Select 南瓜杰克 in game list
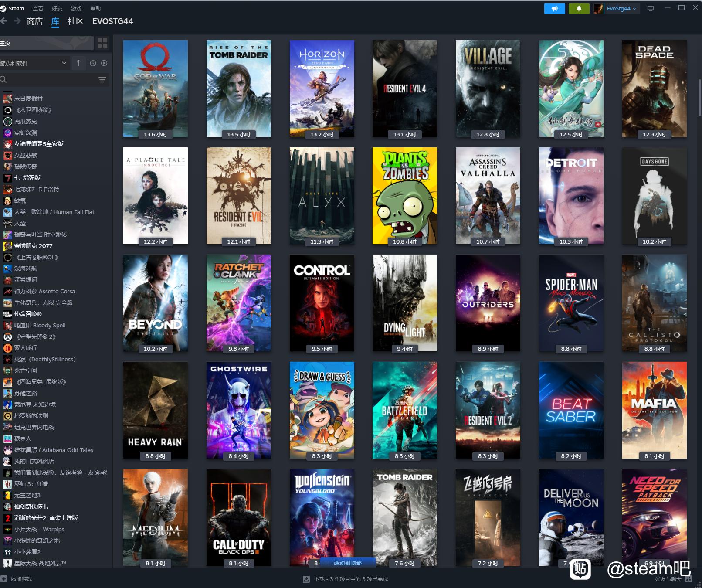This screenshot has height=588, width=702. pos(26,121)
